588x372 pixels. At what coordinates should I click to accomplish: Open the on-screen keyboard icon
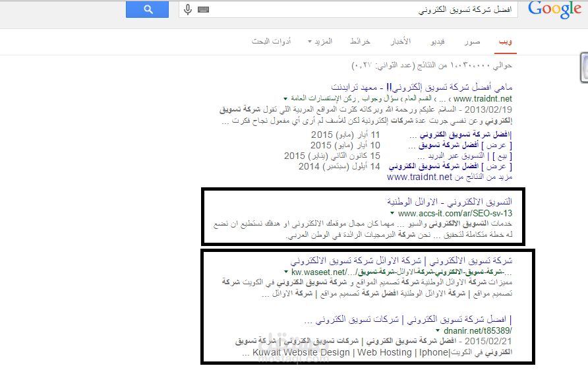(x=203, y=9)
